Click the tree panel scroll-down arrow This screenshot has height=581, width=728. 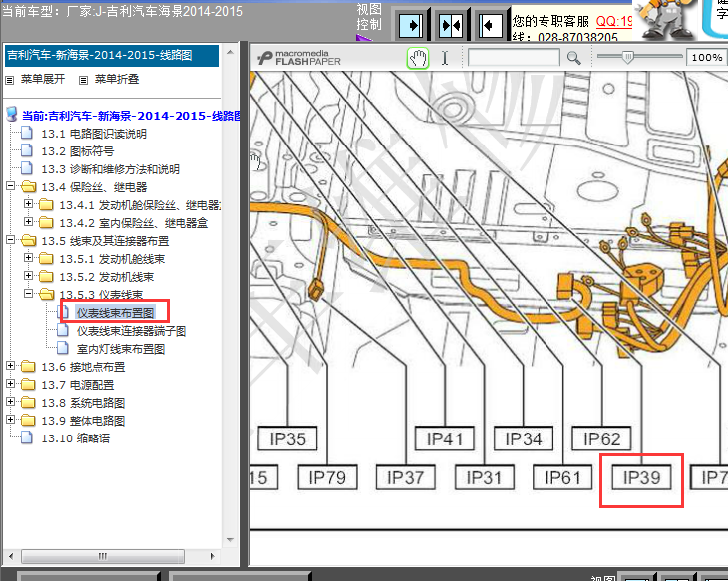tap(230, 540)
